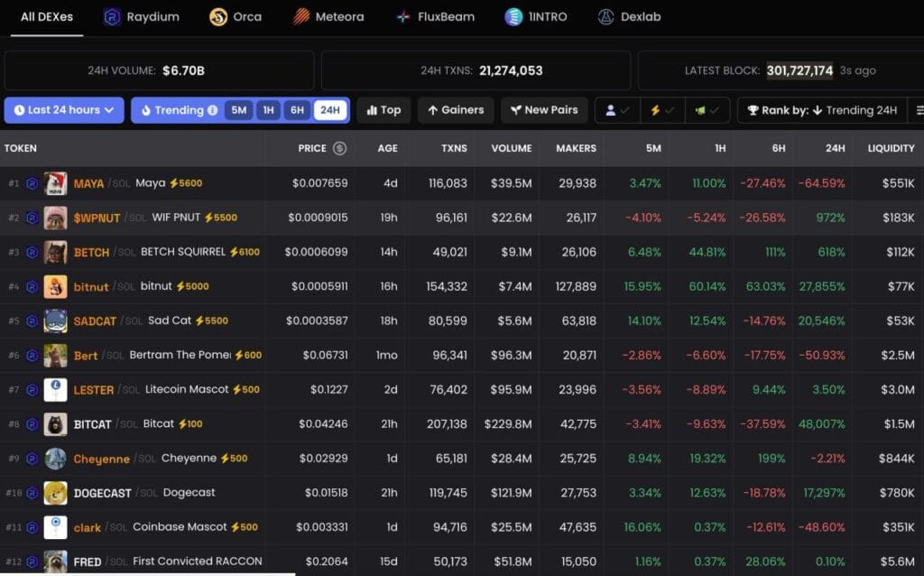Click MAYA price $0.007659 cell

click(320, 183)
